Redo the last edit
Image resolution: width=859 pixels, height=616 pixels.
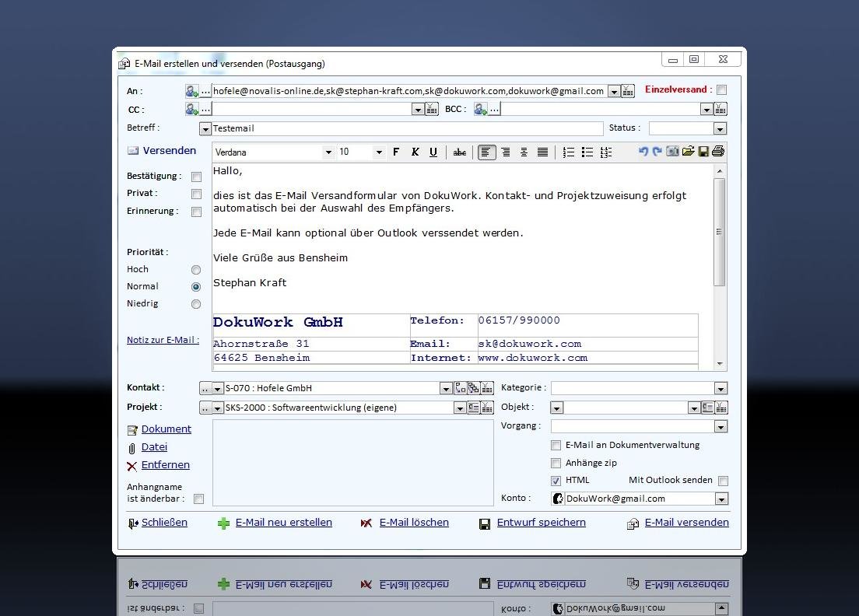[x=657, y=151]
